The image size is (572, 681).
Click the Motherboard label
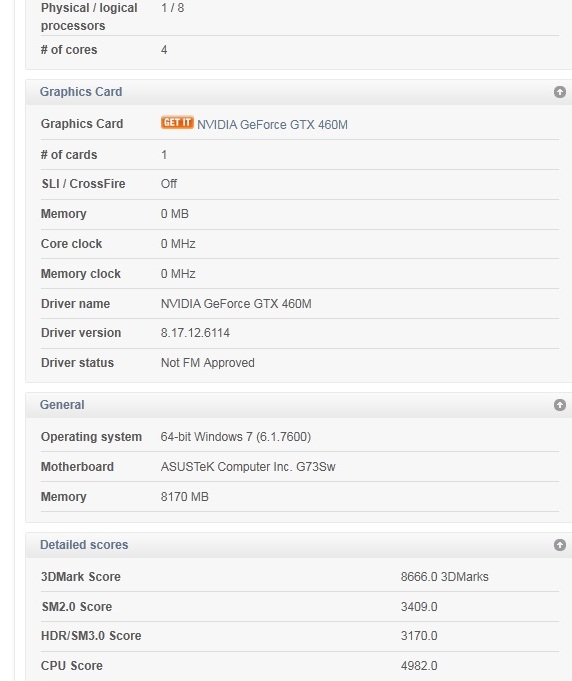[77, 467]
